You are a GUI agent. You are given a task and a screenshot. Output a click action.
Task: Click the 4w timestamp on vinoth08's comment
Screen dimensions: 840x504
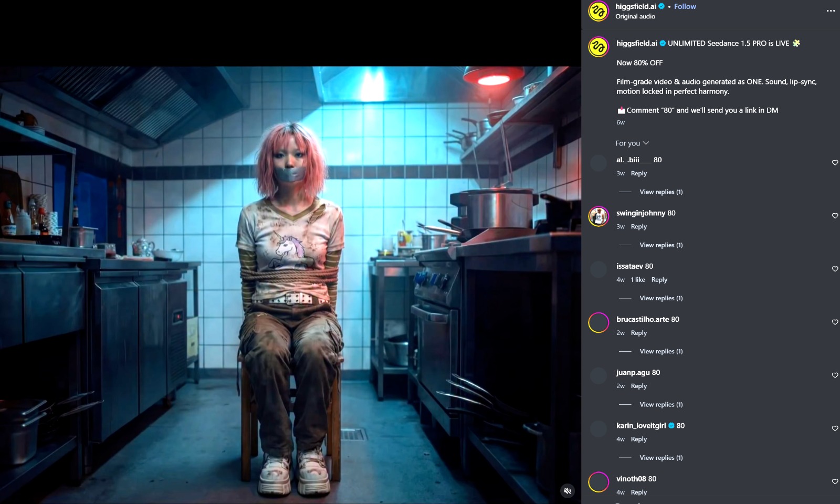[x=621, y=492]
